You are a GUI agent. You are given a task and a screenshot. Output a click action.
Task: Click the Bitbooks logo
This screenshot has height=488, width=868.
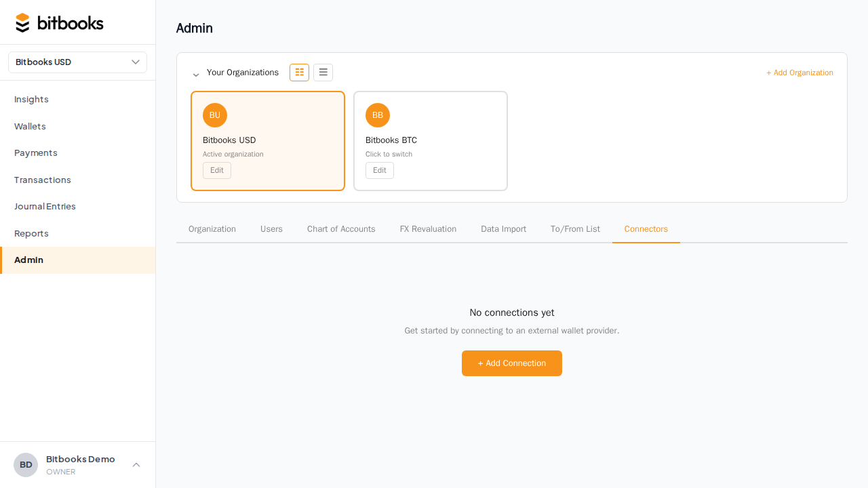[x=60, y=23]
